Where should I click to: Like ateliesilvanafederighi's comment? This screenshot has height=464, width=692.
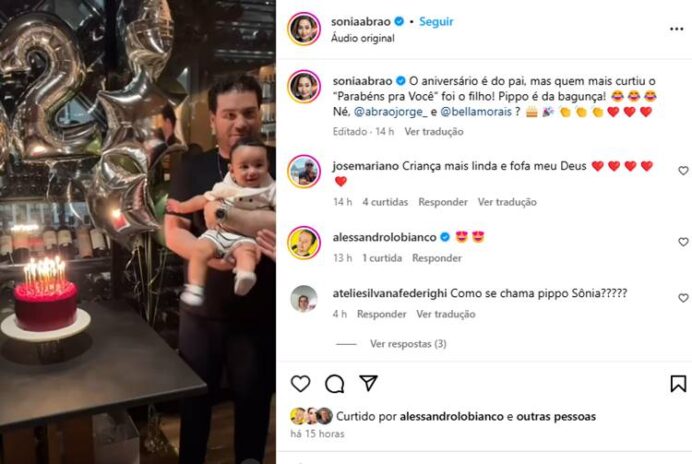point(683,298)
